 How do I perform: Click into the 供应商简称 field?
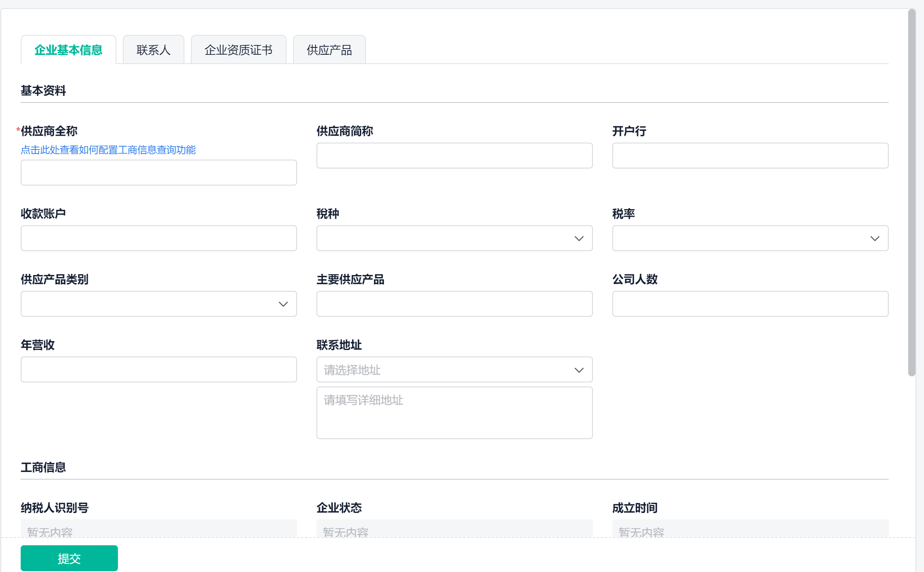coord(454,156)
